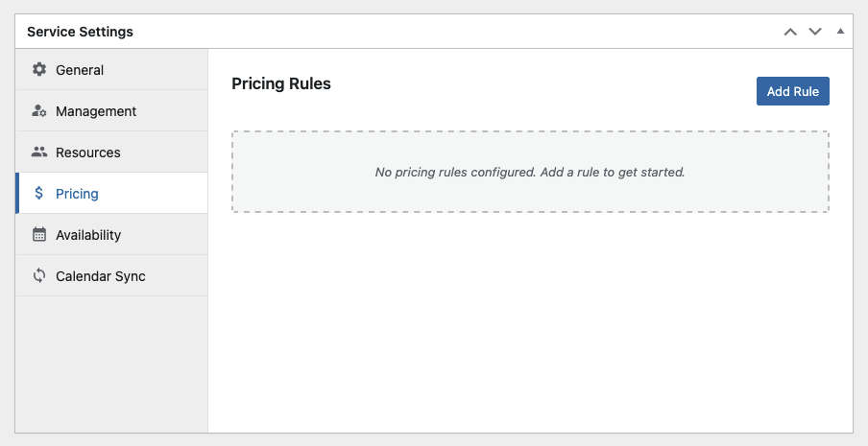Select the Pricing tab label
The width and height of the screenshot is (868, 446).
click(x=77, y=194)
